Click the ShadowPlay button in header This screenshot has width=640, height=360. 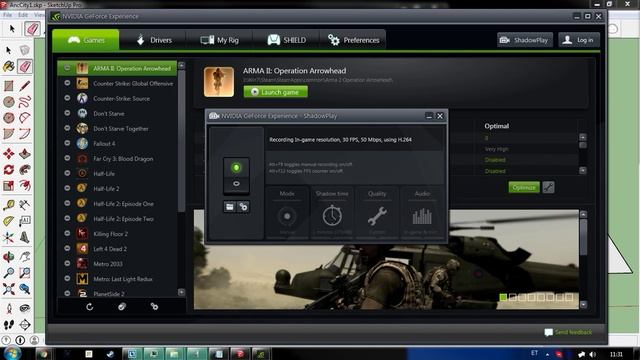pos(525,40)
